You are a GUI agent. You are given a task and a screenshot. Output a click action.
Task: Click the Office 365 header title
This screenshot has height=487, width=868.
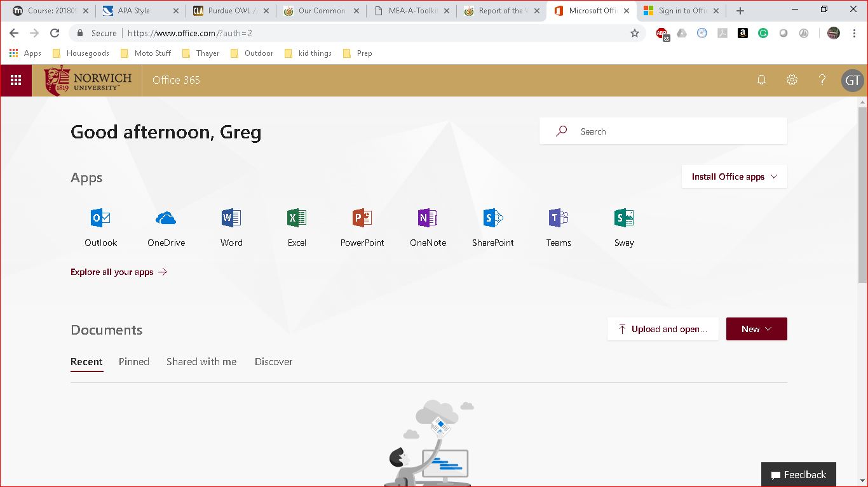[x=176, y=80]
